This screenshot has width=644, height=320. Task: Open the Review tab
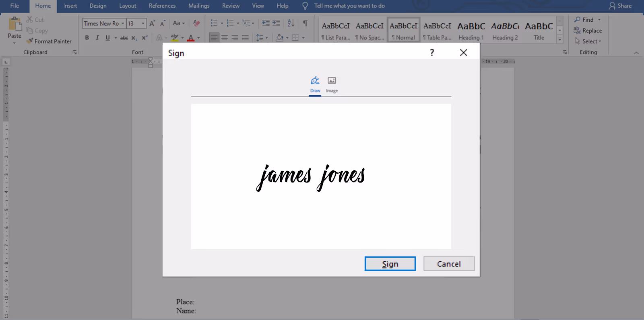click(x=231, y=6)
